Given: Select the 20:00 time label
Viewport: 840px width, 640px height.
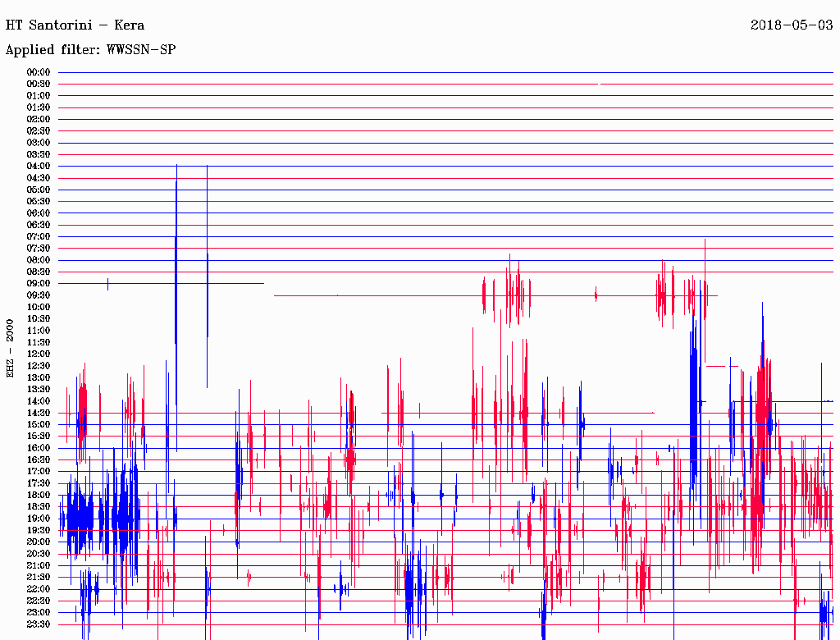Looking at the screenshot, I should coord(39,542).
